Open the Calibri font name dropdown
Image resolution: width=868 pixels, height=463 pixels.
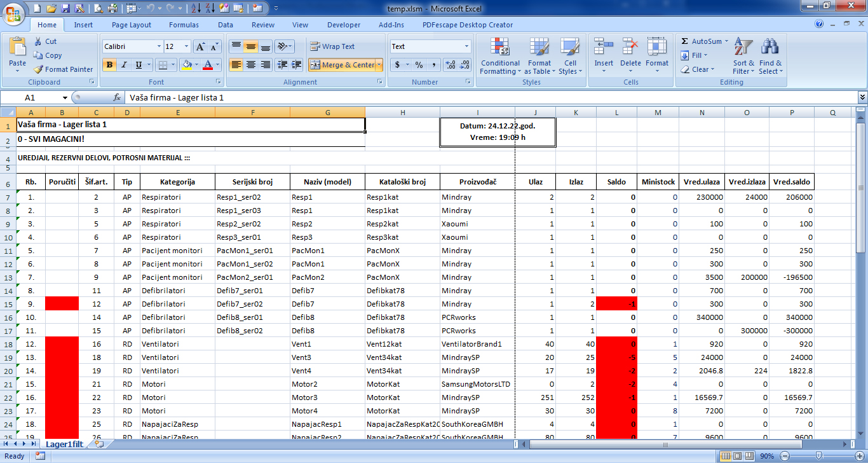[158, 46]
